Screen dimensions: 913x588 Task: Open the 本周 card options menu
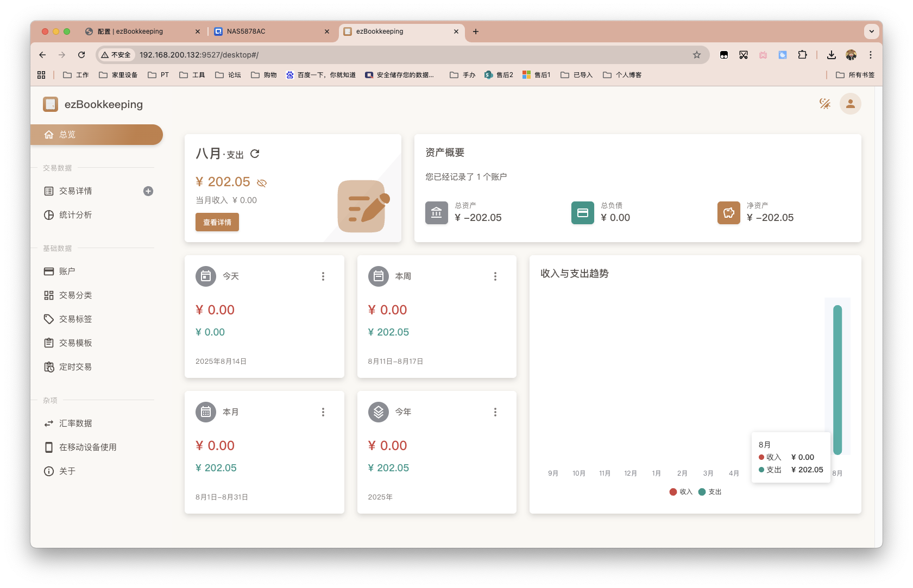tap(495, 276)
